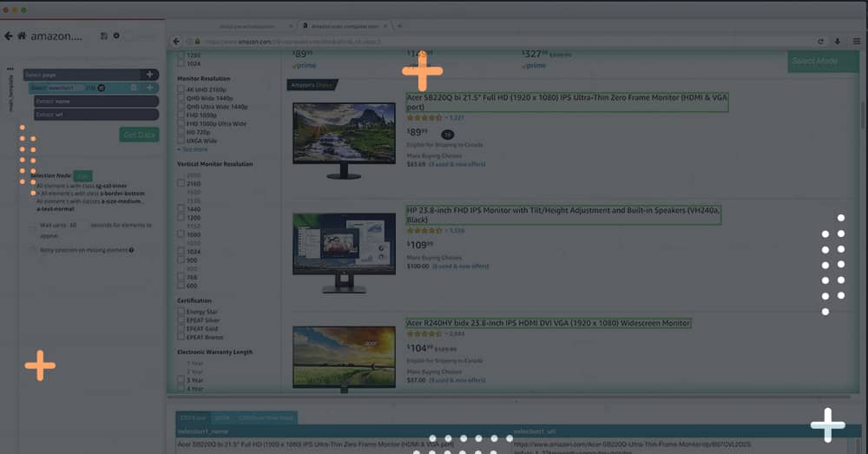Click the selection1_url column header
868x454 pixels.
(687, 431)
